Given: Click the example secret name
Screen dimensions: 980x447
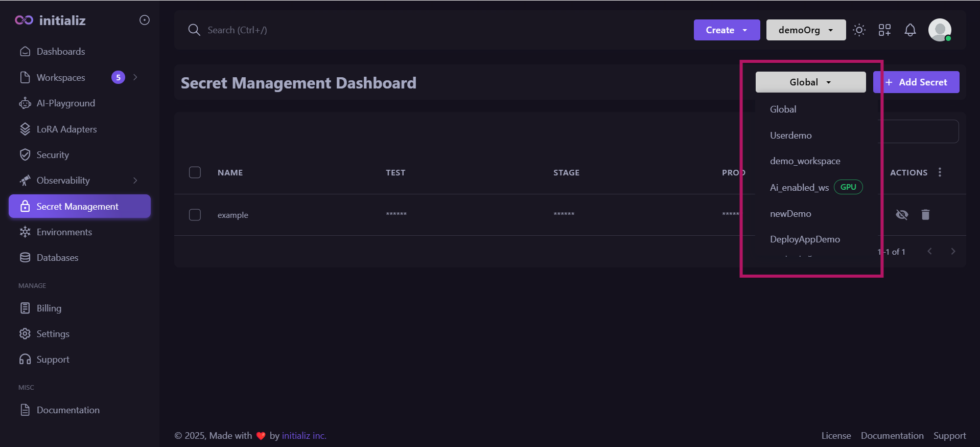Looking at the screenshot, I should pos(233,215).
